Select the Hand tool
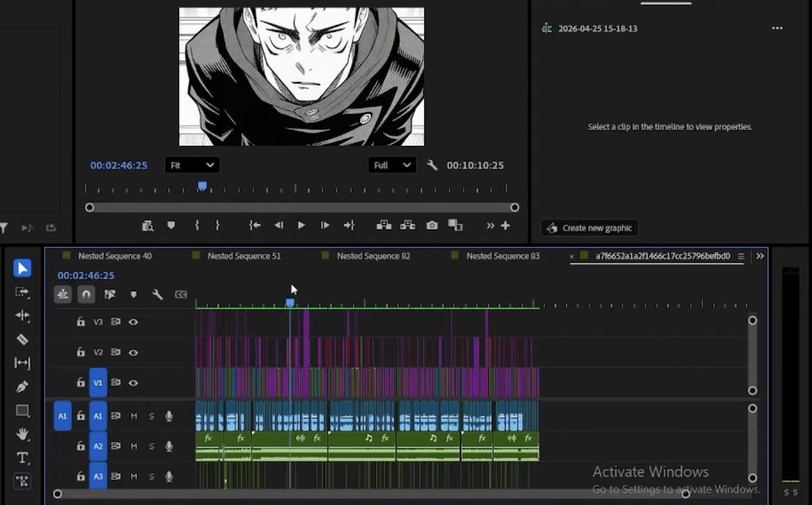812x505 pixels. tap(22, 434)
